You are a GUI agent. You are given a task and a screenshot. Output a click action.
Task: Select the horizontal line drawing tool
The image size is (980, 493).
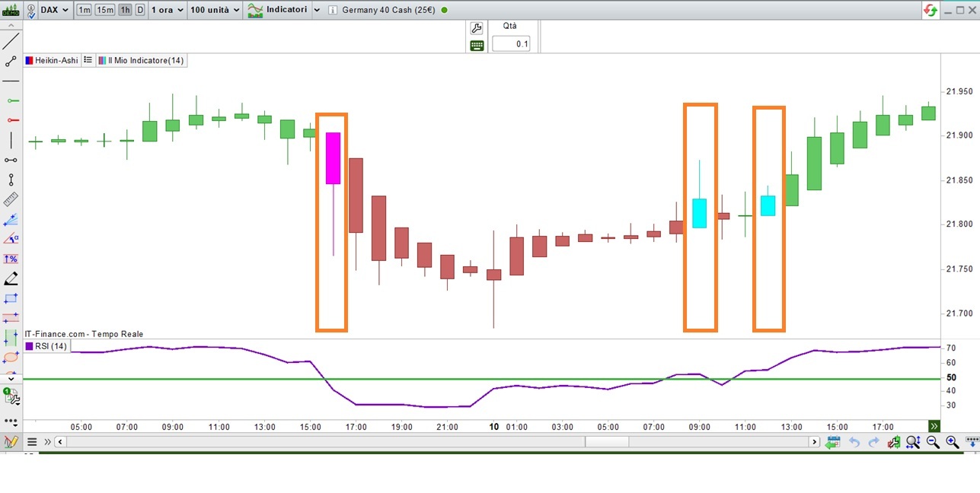coord(11,81)
